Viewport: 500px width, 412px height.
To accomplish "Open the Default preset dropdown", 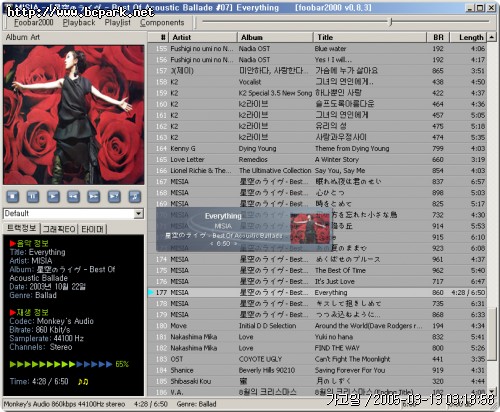I will click(x=139, y=214).
